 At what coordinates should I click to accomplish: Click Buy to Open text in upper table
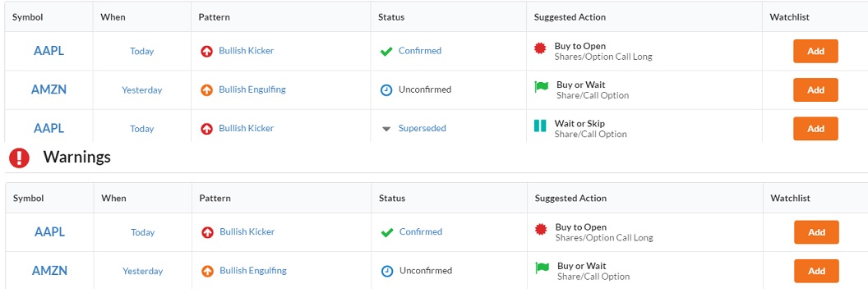click(x=580, y=46)
